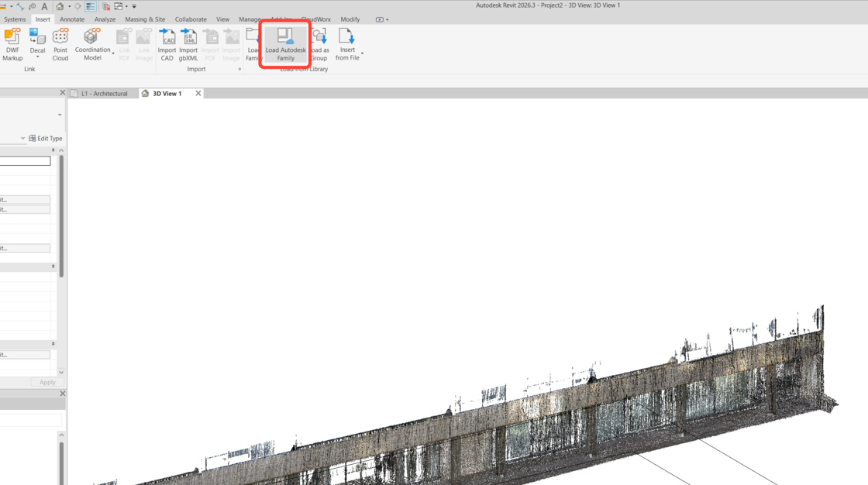This screenshot has width=868, height=485.
Task: Click the Properties panel vertical scrollbar
Action: click(x=61, y=216)
